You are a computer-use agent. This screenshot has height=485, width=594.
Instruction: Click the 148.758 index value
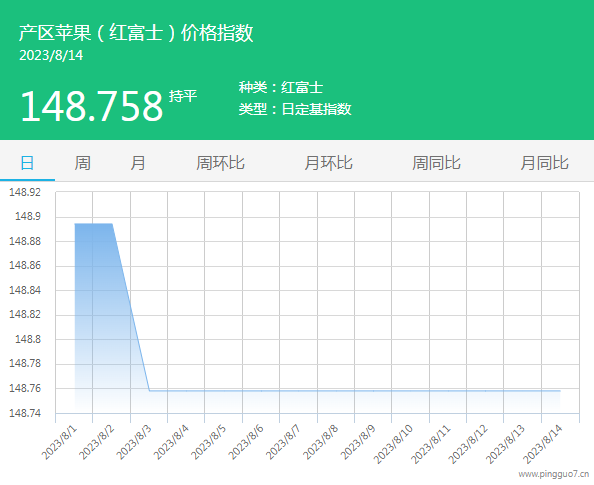coord(91,106)
